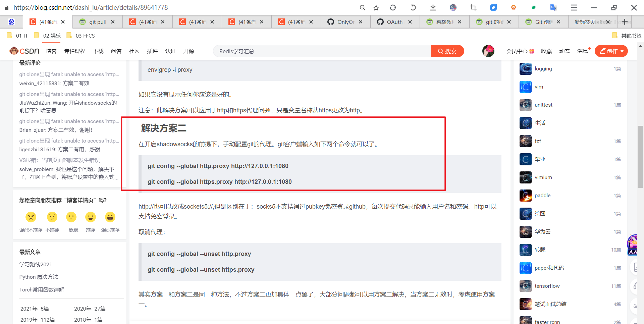Click the round avatar extension icon in toolbar
644x324 pixels.
(453, 7)
